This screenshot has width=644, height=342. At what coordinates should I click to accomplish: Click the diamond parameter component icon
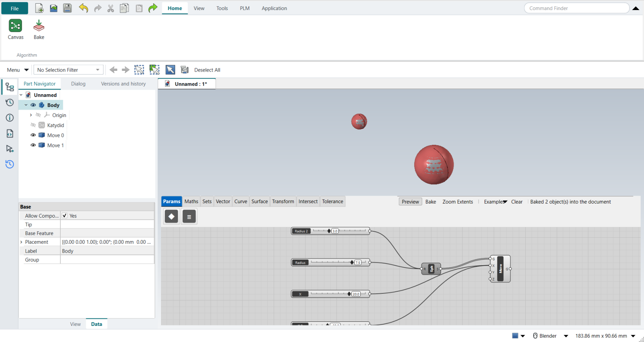[x=171, y=216]
